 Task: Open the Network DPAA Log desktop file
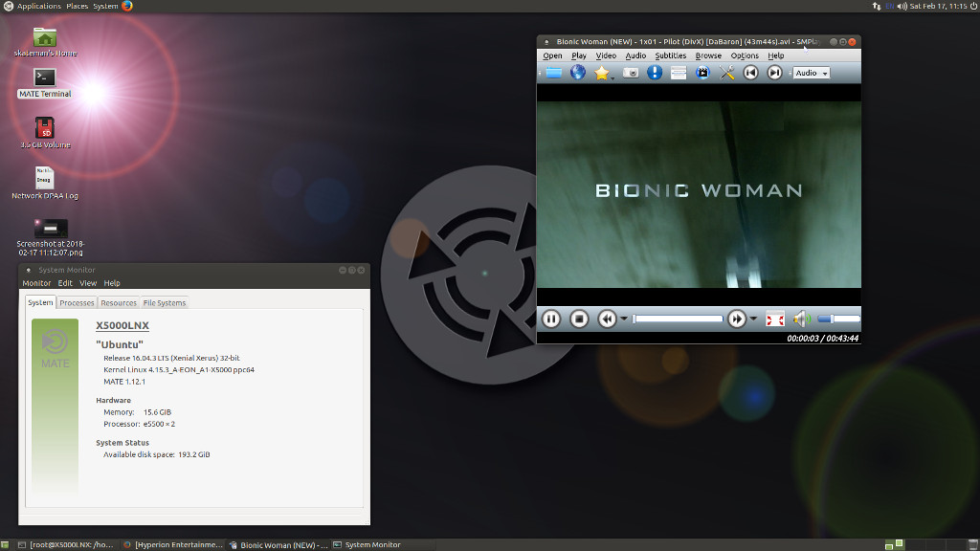tap(44, 178)
